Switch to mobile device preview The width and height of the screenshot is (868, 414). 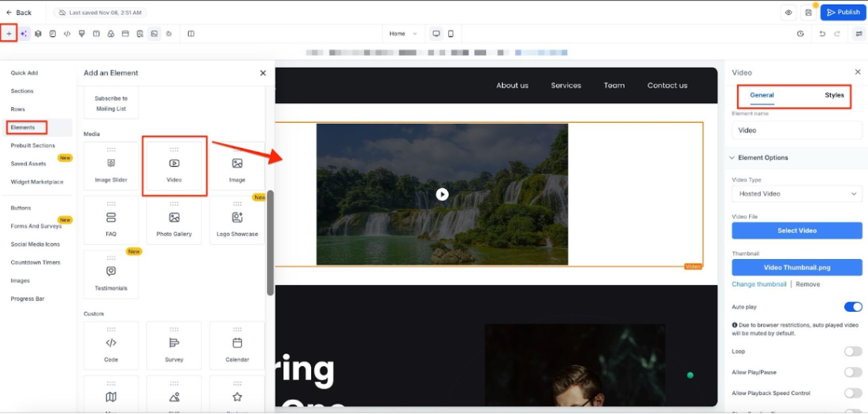(x=451, y=34)
